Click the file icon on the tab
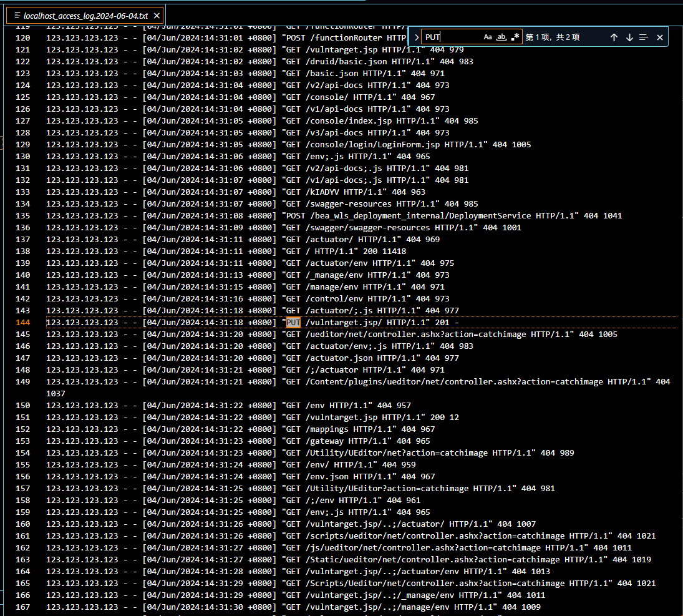 point(17,16)
